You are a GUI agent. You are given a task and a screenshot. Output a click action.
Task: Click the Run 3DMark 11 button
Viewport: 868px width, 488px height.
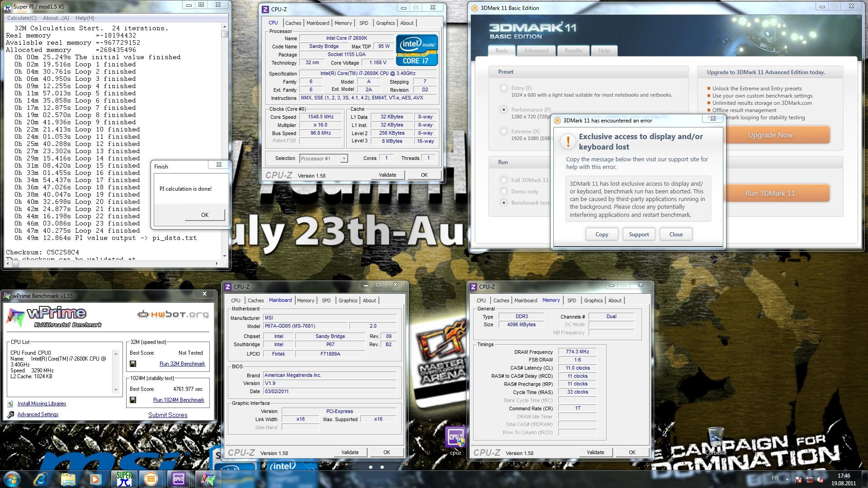(x=770, y=193)
